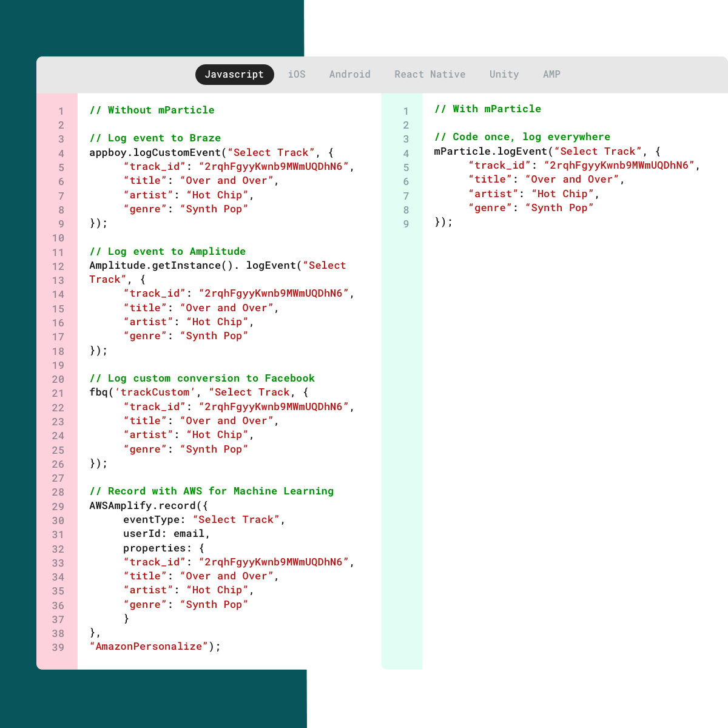The width and height of the screenshot is (728, 728).
Task: Click line number 20 in the gutter
Action: click(58, 379)
